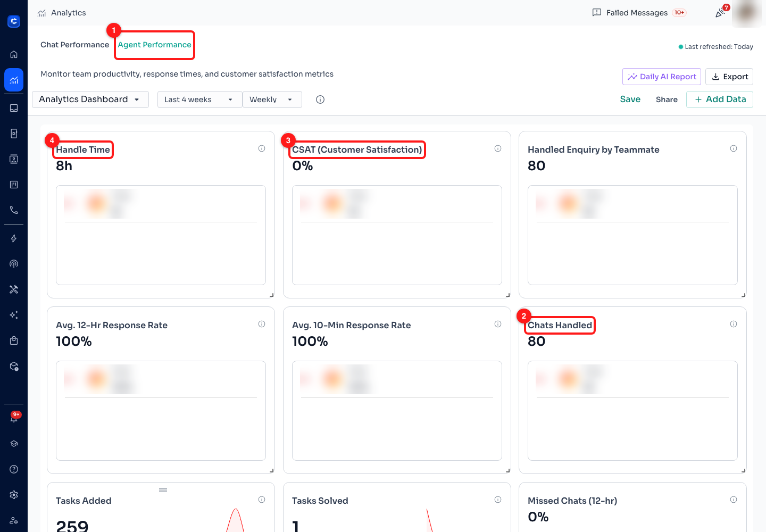Open notifications bell with 9+ badge
766x532 pixels.
(x=14, y=418)
